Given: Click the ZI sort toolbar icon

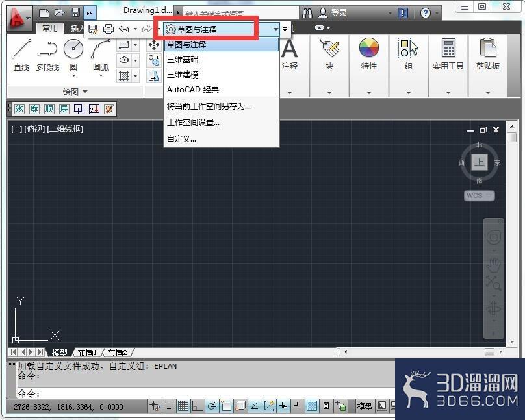Looking at the screenshot, I should pyautogui.click(x=94, y=109).
